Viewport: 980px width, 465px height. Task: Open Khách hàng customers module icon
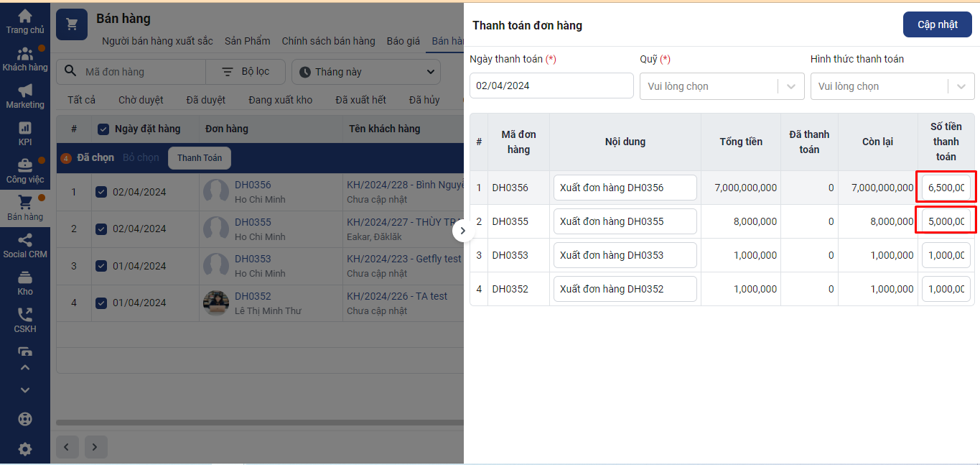(x=25, y=55)
